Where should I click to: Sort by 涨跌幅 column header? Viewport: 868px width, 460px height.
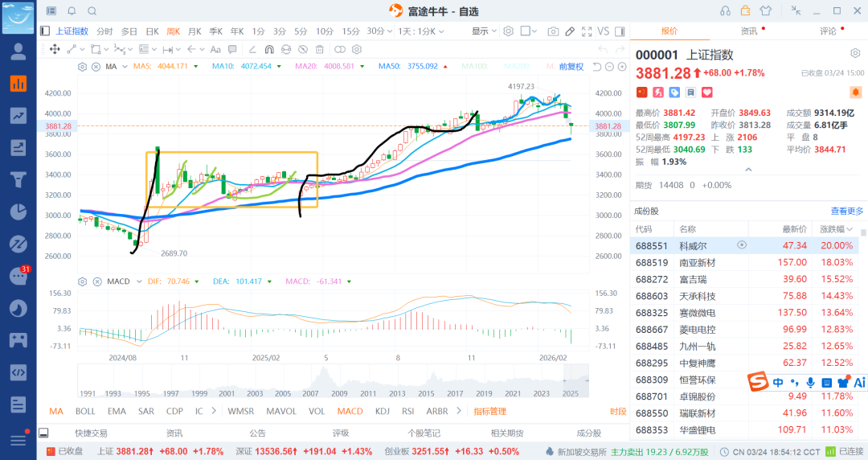point(836,229)
